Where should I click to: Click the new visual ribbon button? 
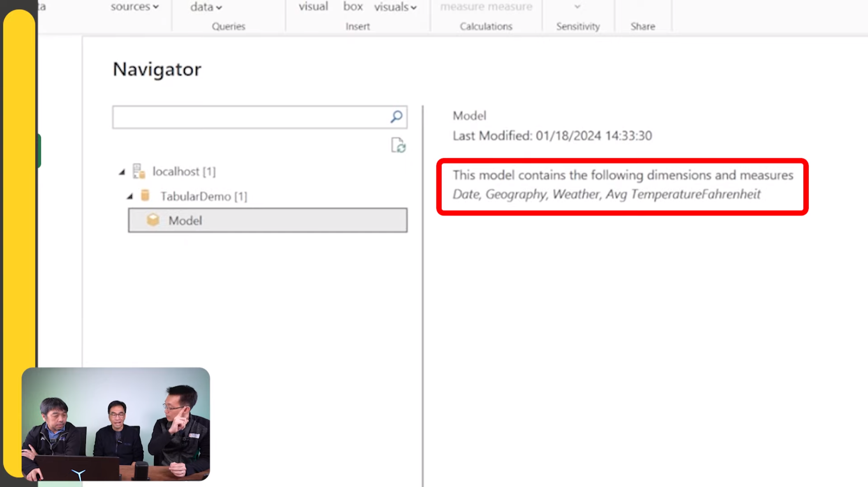click(313, 7)
